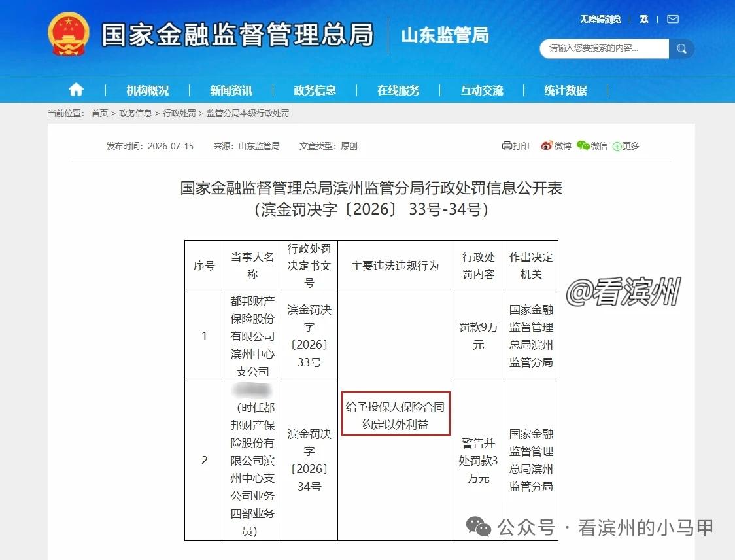The width and height of the screenshot is (735, 560).
Task: Open the 政务信息 menu
Action: 315,90
